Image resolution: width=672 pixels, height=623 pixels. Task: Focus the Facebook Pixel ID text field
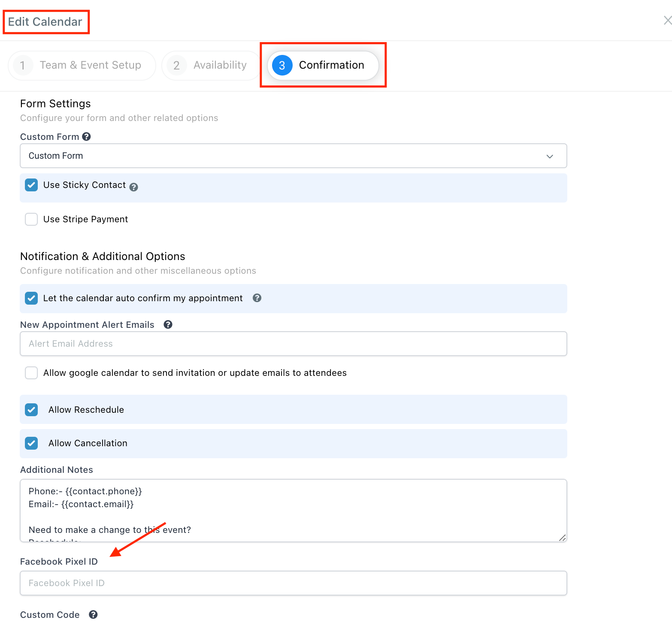pos(293,583)
